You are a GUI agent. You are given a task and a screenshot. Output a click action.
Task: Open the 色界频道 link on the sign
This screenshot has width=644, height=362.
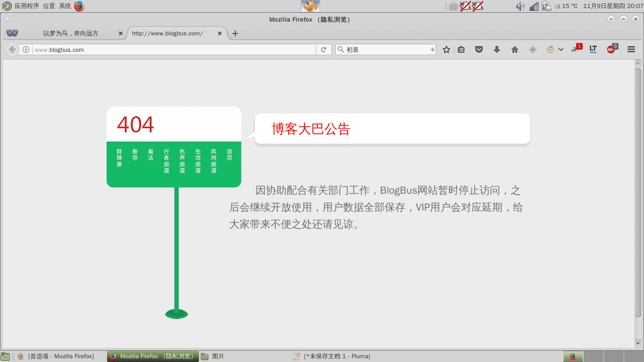coord(182,161)
